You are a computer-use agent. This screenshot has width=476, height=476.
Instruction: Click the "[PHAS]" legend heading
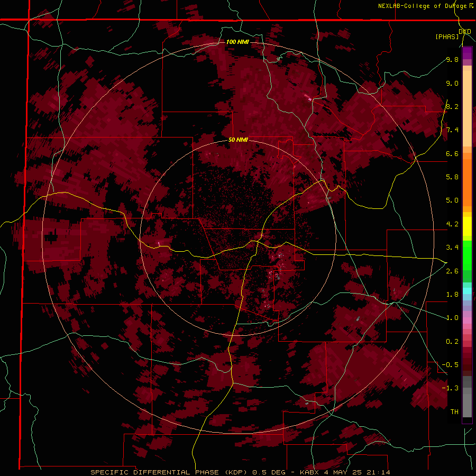tap(447, 36)
